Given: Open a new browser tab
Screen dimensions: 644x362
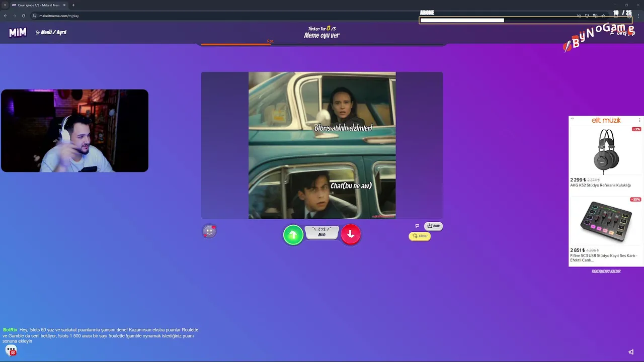Looking at the screenshot, I should (x=73, y=5).
